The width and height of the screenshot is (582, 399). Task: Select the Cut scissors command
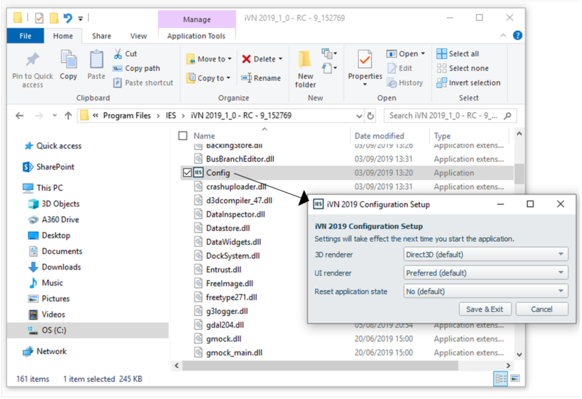coord(125,54)
